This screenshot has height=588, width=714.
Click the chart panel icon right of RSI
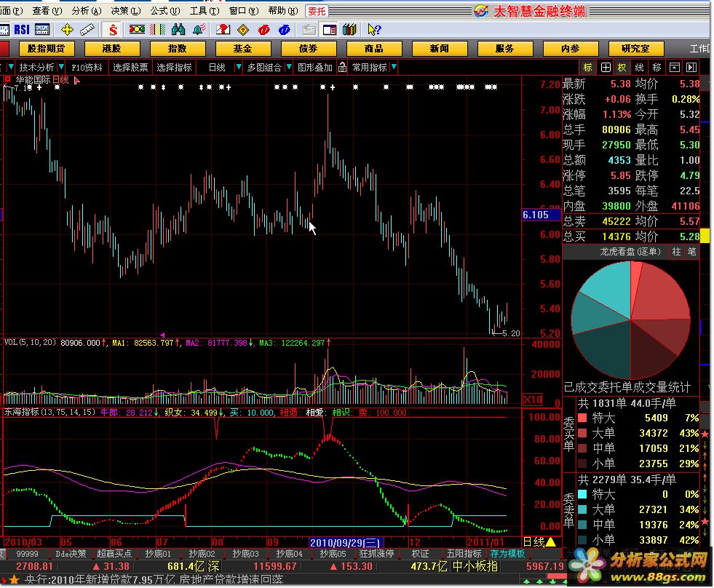pos(42,30)
